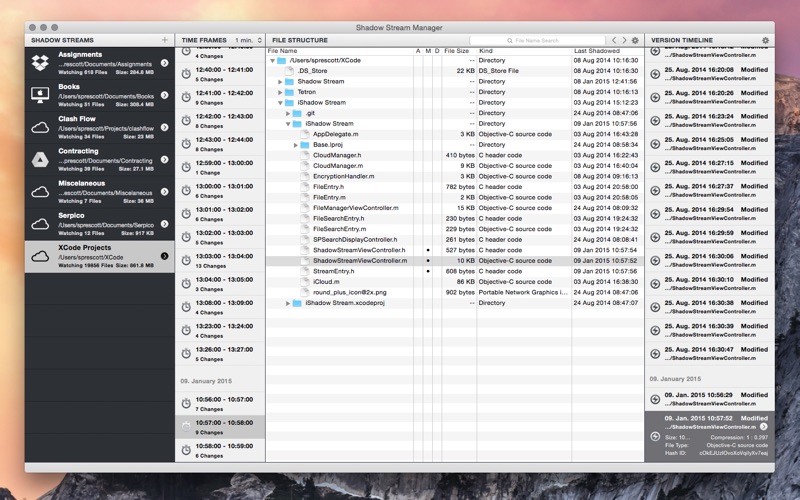The image size is (800, 500).
Task: Select version 25. Aug. 2014 16:30:10
Action: coord(710,283)
